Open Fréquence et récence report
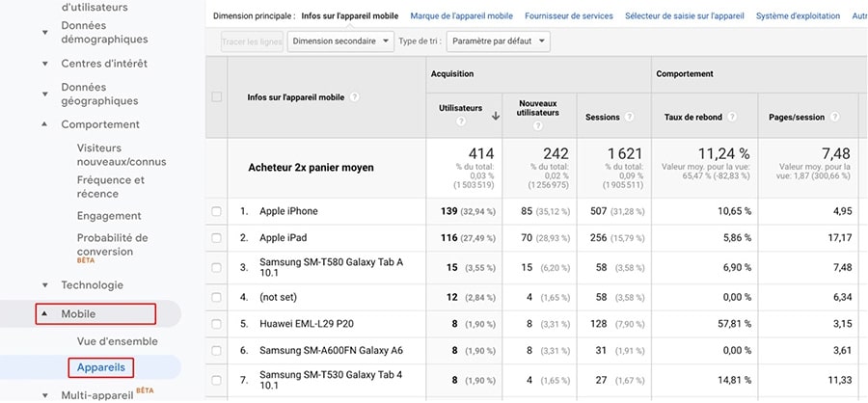This screenshot has width=868, height=403. (x=111, y=187)
